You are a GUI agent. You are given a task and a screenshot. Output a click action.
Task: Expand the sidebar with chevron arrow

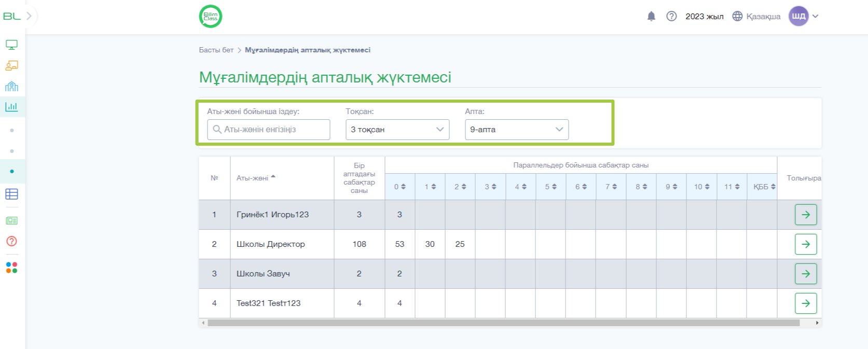point(29,16)
